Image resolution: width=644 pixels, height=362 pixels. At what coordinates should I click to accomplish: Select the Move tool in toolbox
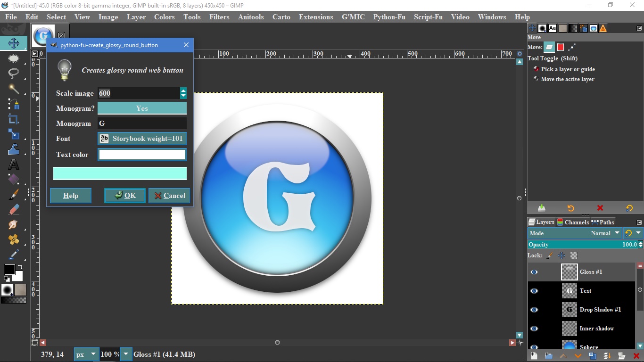(x=13, y=43)
